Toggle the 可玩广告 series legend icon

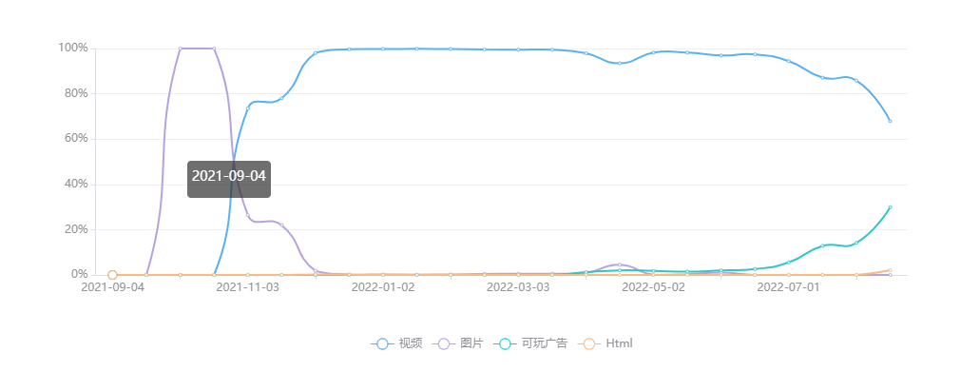(505, 343)
